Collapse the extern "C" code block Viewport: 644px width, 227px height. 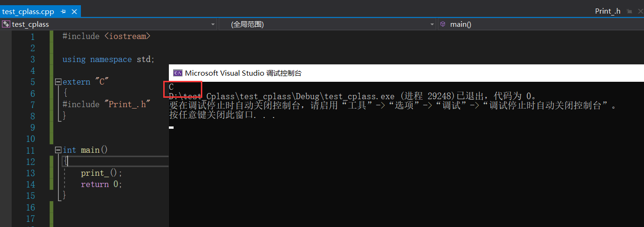tap(58, 82)
